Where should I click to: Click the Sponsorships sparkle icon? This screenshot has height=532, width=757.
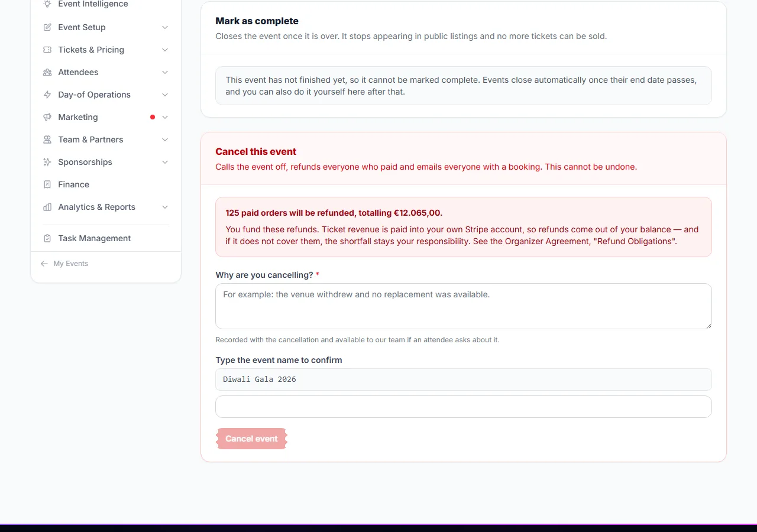click(x=47, y=162)
